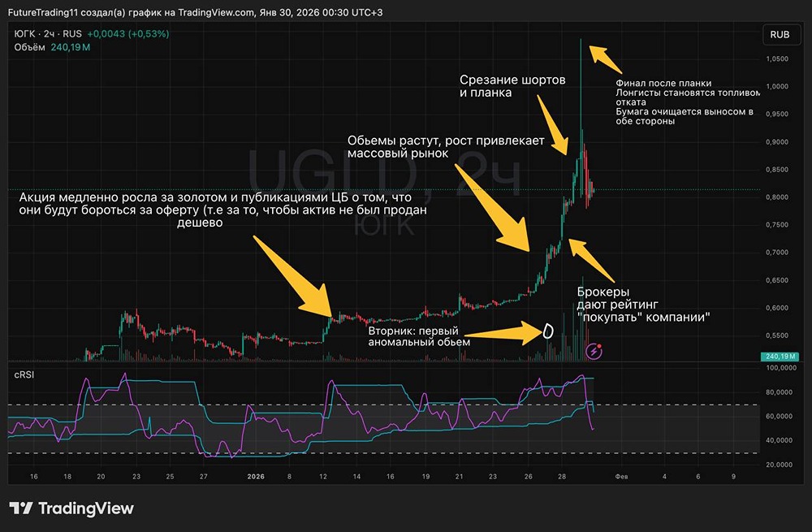Click the 27 date label on time axis
812x532 pixels.
click(x=204, y=477)
